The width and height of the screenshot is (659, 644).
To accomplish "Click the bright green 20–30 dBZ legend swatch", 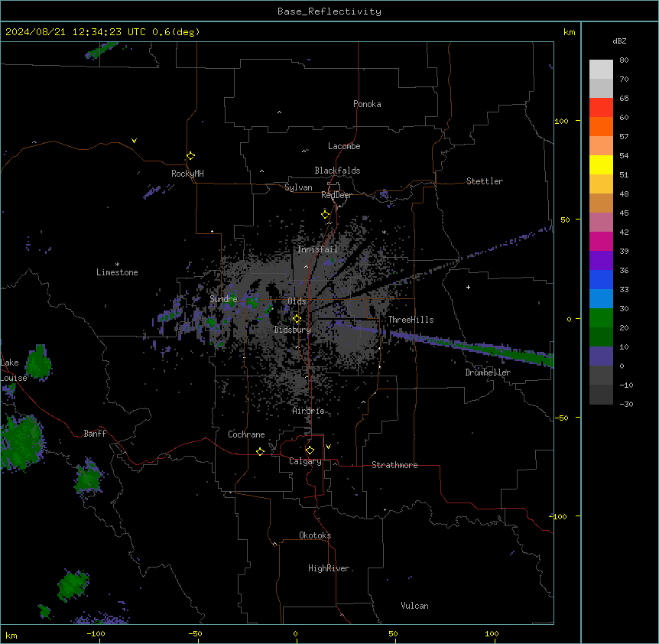I will pos(601,318).
